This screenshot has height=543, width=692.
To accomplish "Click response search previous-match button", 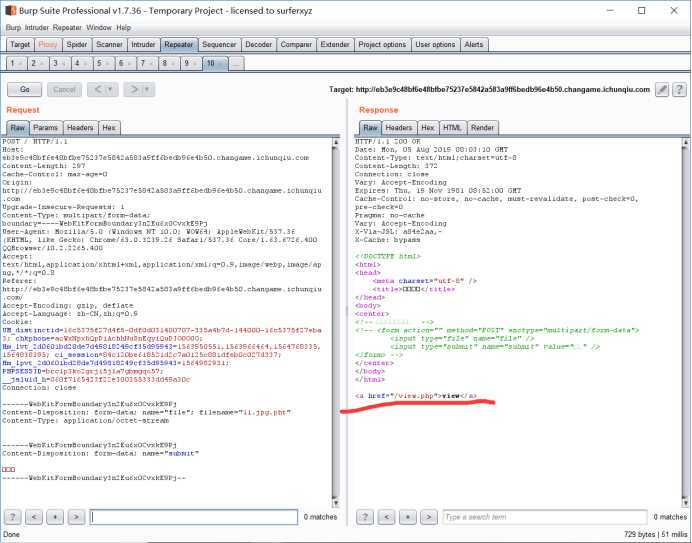I will pyautogui.click(x=387, y=517).
